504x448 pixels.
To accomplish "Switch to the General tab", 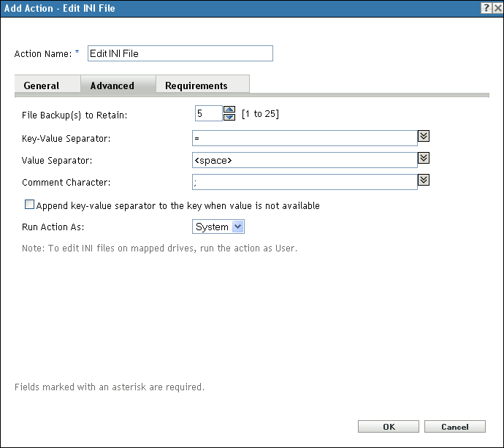I will click(x=47, y=84).
